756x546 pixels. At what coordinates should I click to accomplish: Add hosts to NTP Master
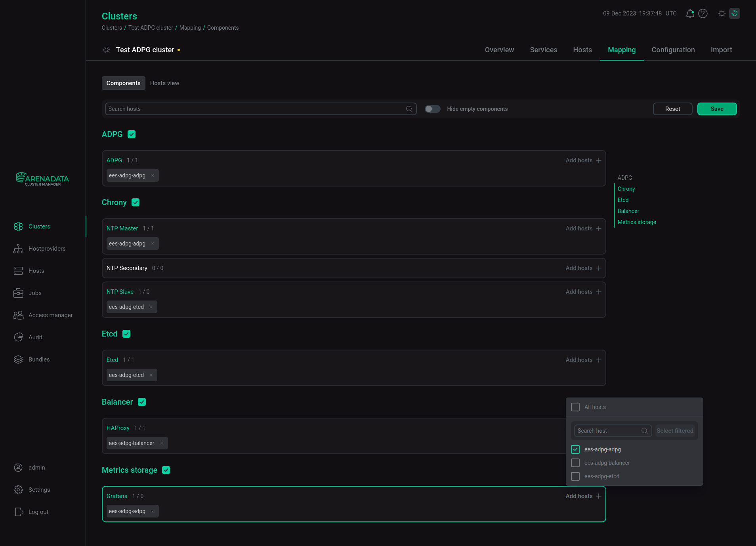[x=583, y=228]
